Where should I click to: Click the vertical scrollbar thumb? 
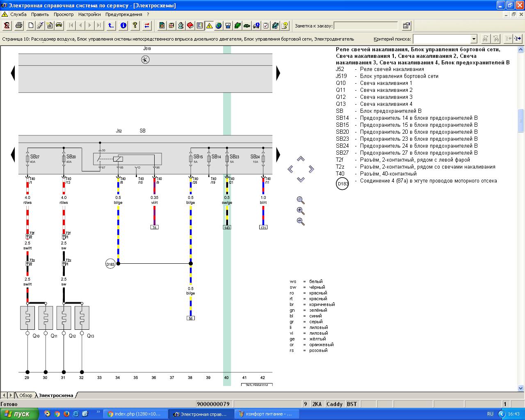[521, 121]
